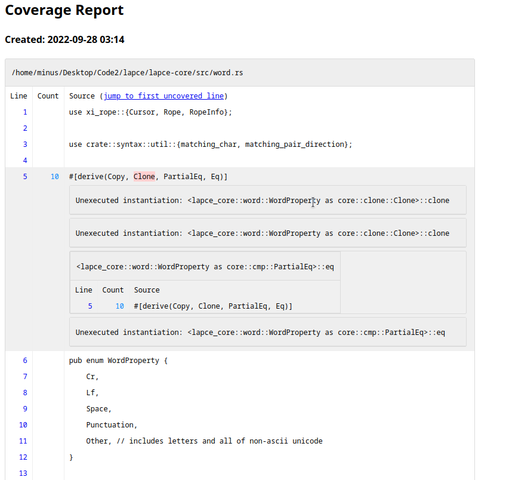Click line number 7 link
This screenshot has width=509, height=480.
click(x=25, y=376)
